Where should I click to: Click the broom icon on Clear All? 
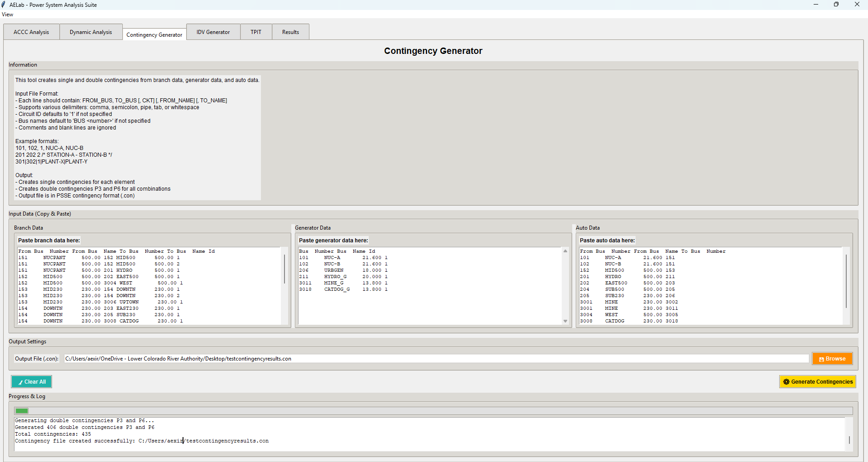click(20, 382)
